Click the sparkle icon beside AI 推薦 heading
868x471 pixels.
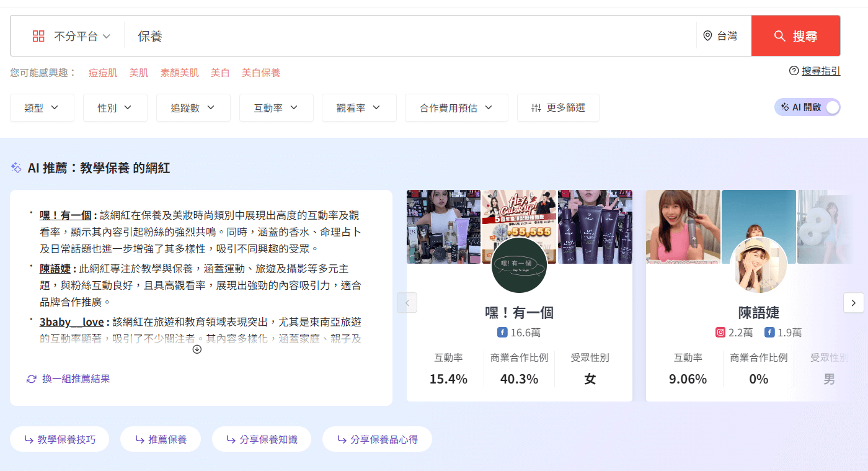[x=17, y=168]
